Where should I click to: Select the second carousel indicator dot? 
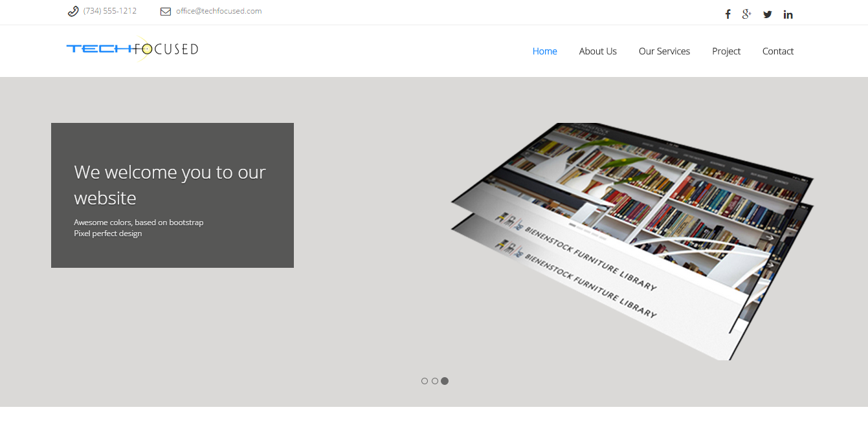435,381
